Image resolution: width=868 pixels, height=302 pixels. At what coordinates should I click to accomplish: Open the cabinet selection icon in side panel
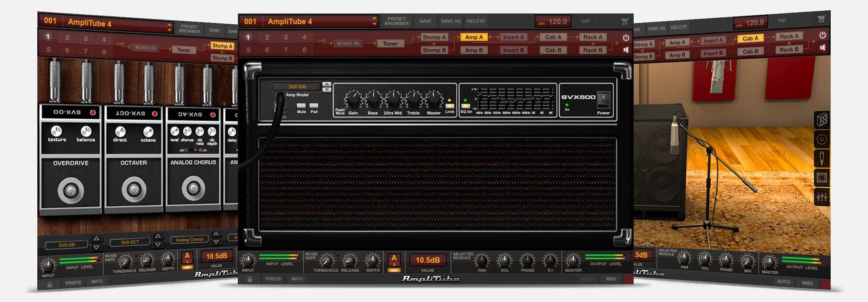click(822, 120)
